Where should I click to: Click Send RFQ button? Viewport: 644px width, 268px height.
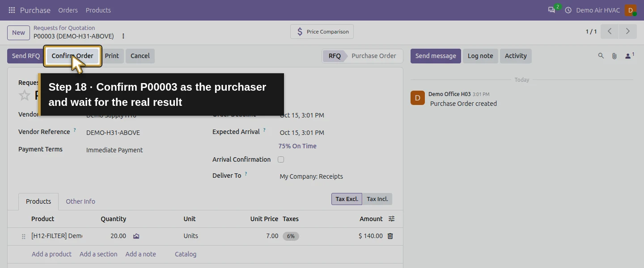click(x=26, y=56)
